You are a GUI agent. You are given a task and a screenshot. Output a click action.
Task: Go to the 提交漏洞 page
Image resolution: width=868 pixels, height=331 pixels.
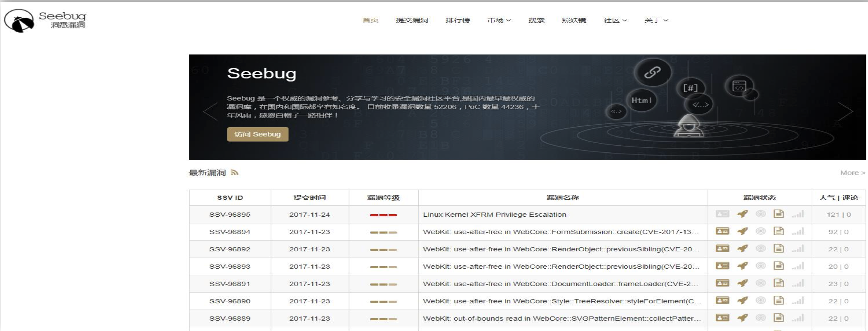tap(412, 20)
